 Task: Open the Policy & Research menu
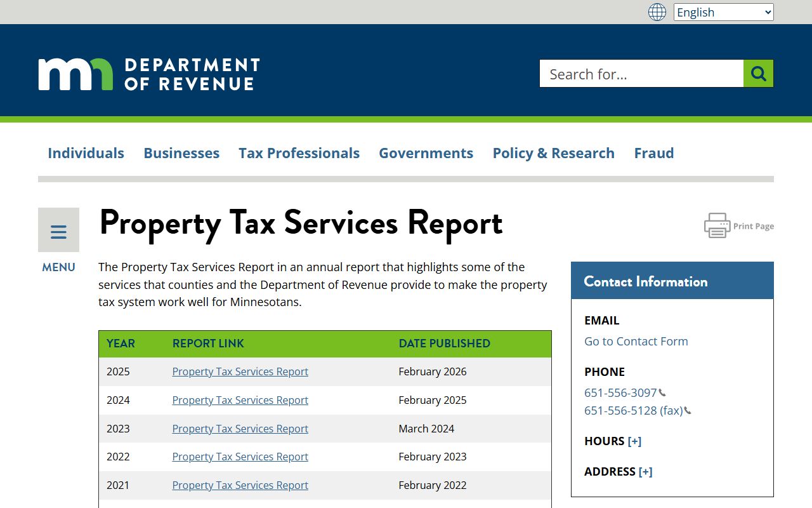[553, 153]
